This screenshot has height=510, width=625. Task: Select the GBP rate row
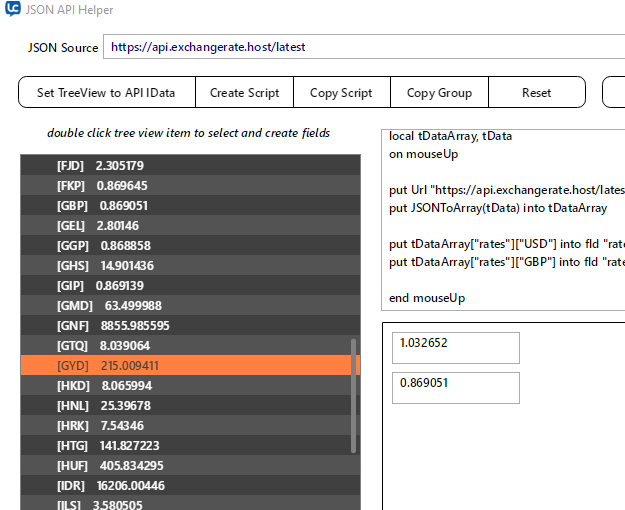pos(186,206)
